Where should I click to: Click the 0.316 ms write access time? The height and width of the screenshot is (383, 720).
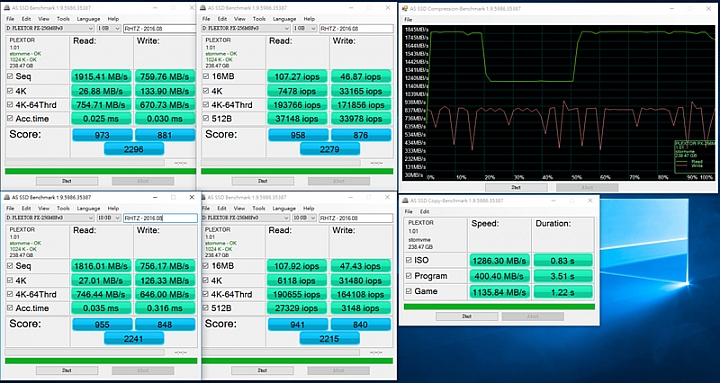[165, 308]
